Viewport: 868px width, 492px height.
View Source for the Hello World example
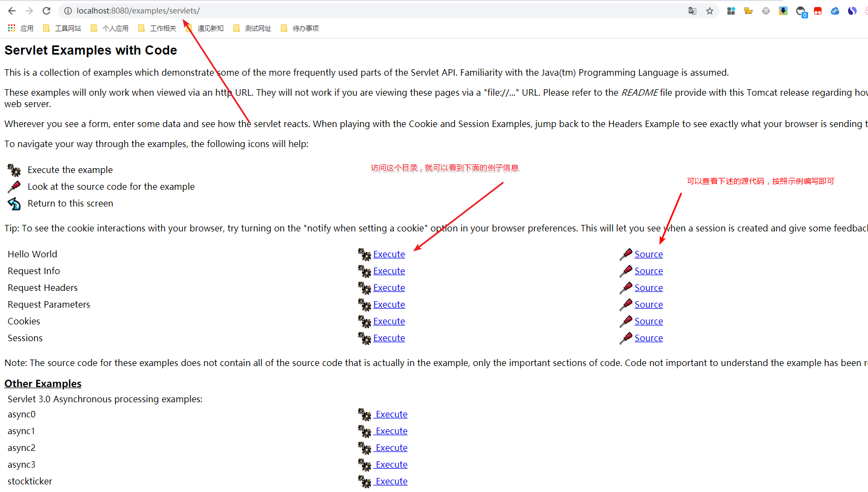[649, 254]
